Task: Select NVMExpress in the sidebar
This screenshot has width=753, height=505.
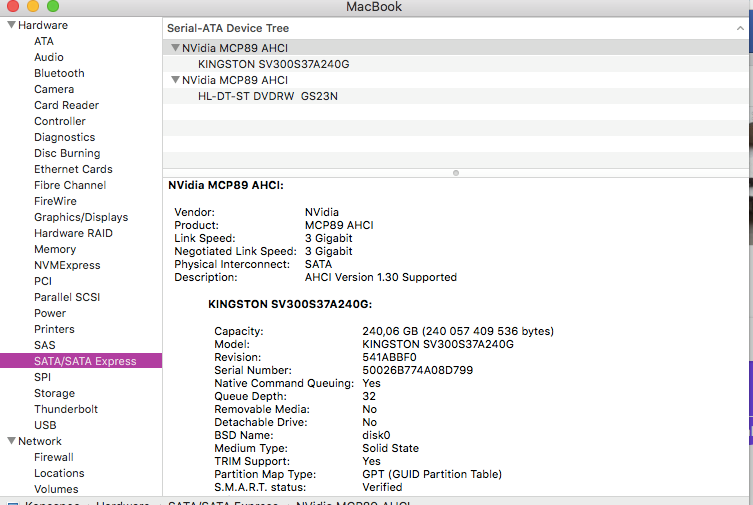Action: 67,265
